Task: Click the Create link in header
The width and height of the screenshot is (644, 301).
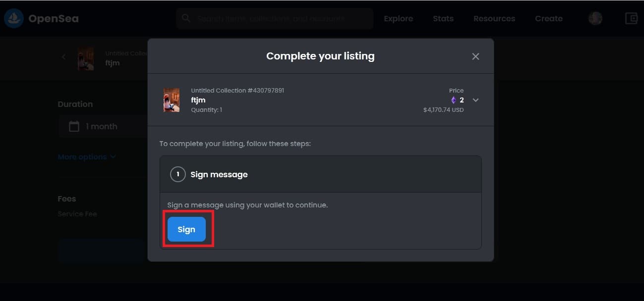Action: tap(549, 19)
